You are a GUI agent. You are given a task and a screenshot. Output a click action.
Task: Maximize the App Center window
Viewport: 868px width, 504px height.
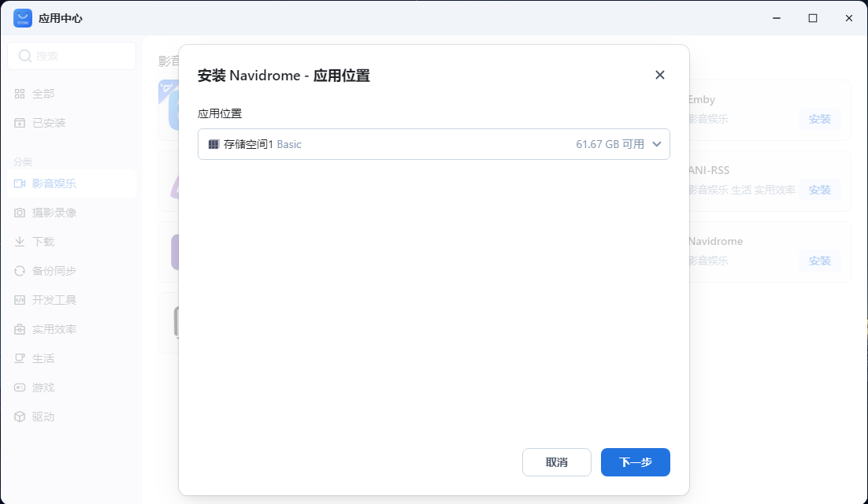pyautogui.click(x=813, y=18)
